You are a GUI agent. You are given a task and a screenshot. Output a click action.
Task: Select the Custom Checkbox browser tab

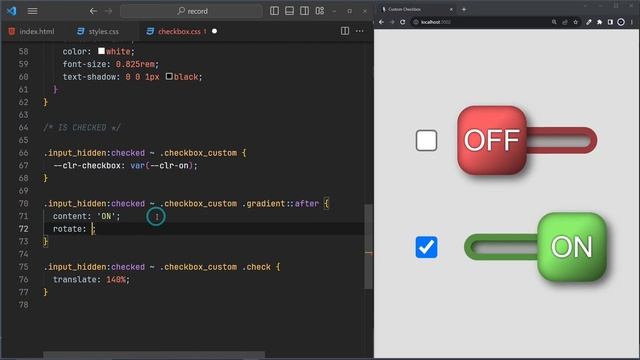(x=416, y=9)
